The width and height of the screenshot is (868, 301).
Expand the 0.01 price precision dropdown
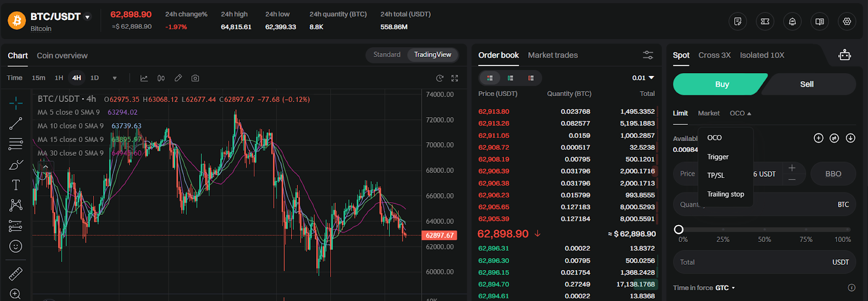[x=643, y=78]
